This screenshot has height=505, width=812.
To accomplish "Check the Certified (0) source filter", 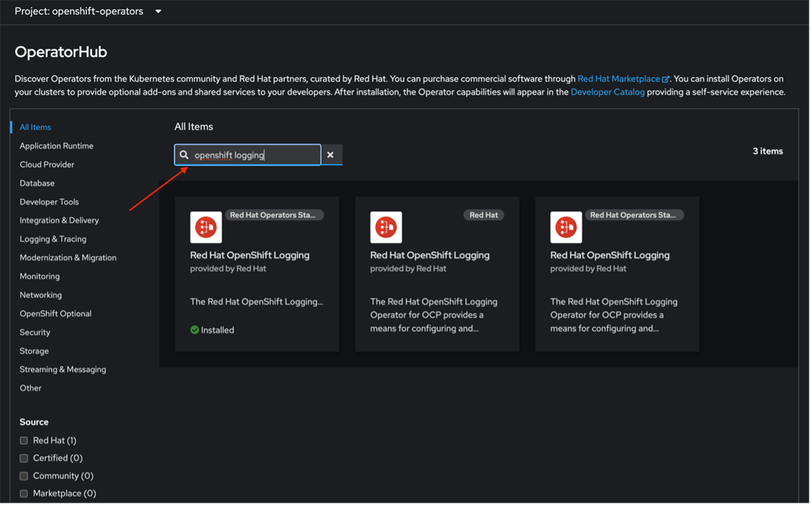I will click(x=24, y=458).
